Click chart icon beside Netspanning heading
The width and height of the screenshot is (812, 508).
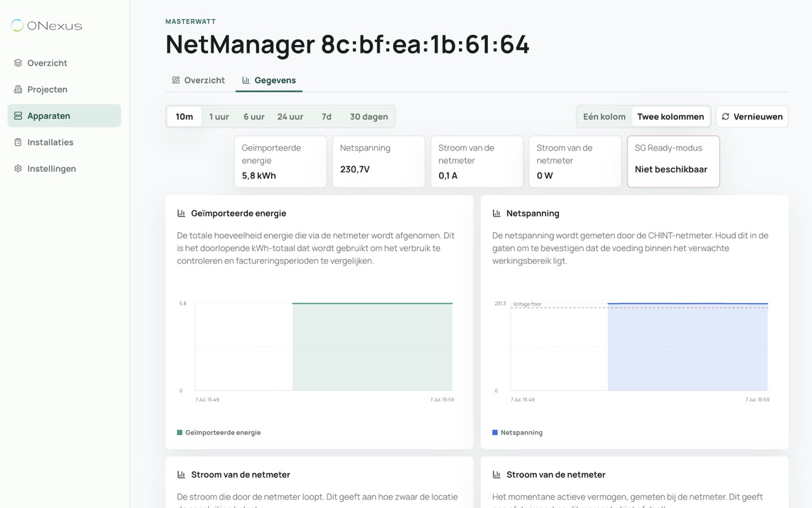coord(497,213)
